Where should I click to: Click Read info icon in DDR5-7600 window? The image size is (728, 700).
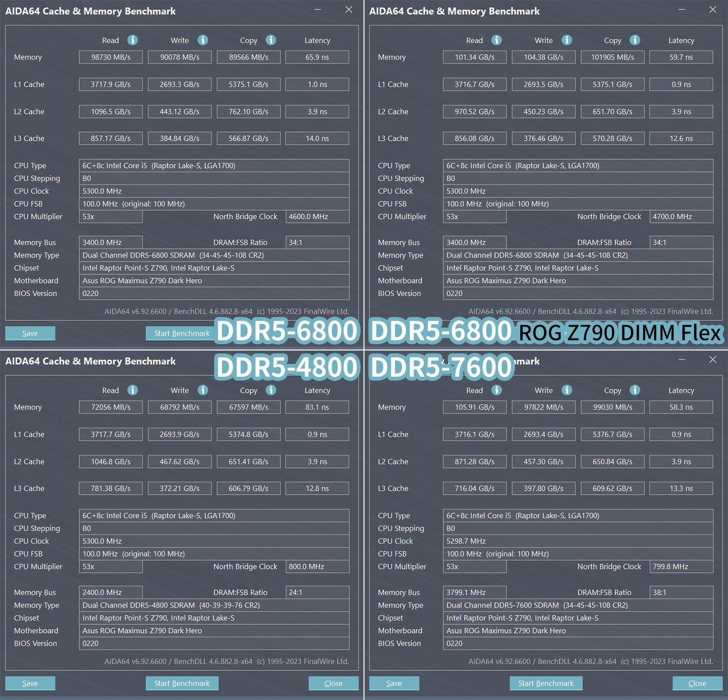click(x=496, y=390)
